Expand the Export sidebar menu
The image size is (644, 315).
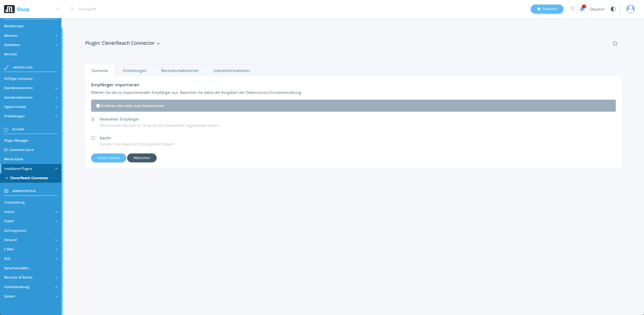(31, 221)
